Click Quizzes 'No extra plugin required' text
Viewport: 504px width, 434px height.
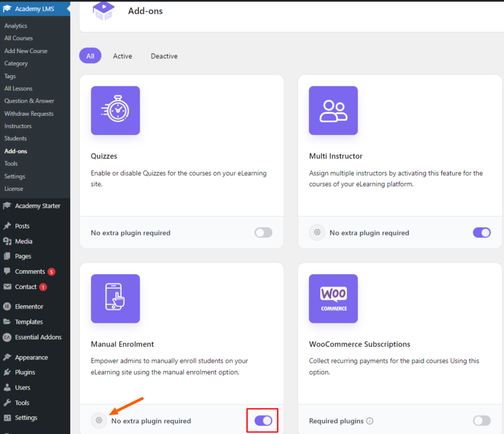(x=130, y=233)
